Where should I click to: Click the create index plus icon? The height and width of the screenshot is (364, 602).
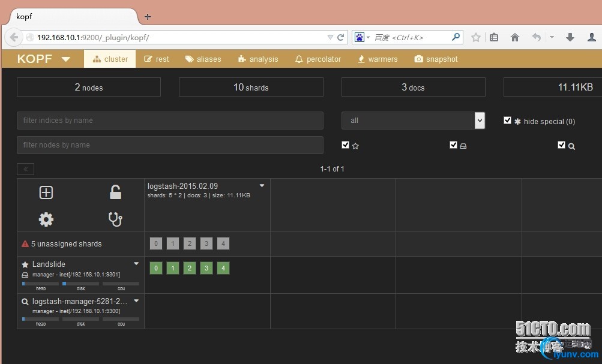click(46, 192)
